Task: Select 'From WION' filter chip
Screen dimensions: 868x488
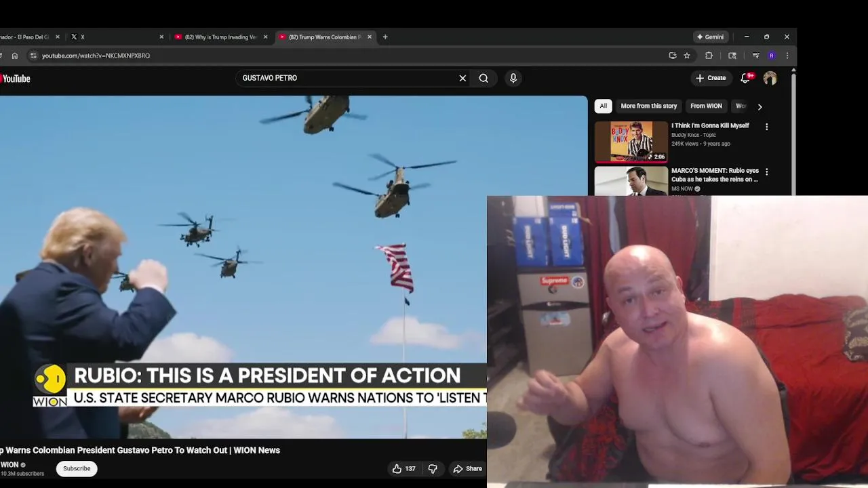Action: click(706, 106)
